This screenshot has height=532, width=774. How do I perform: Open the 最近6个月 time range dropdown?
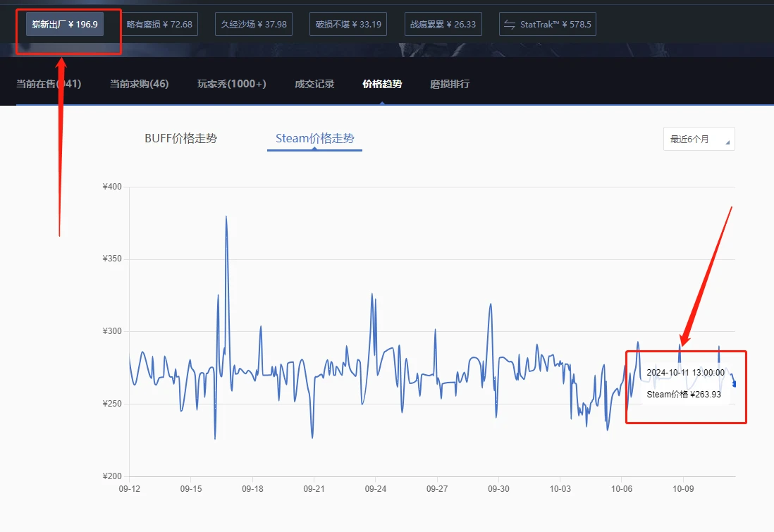699,140
